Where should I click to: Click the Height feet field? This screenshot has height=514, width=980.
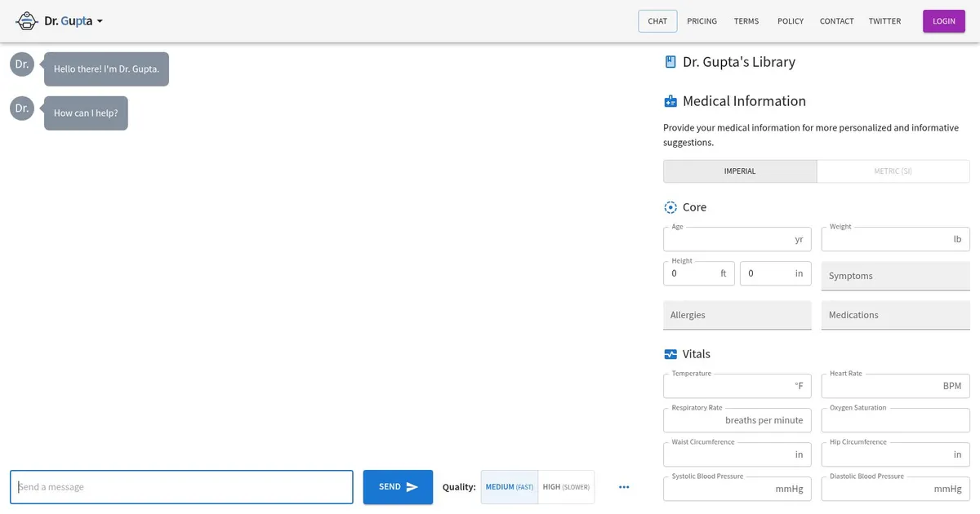[x=699, y=273]
